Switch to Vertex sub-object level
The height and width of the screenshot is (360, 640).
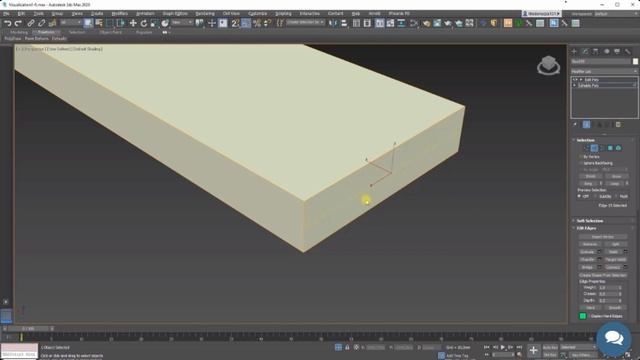pyautogui.click(x=587, y=148)
